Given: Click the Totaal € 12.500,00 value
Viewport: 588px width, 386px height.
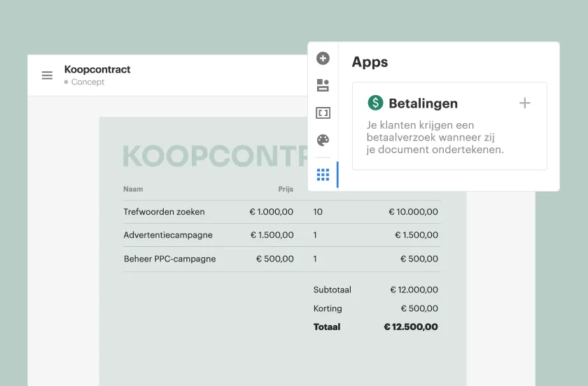Looking at the screenshot, I should click(x=411, y=327).
